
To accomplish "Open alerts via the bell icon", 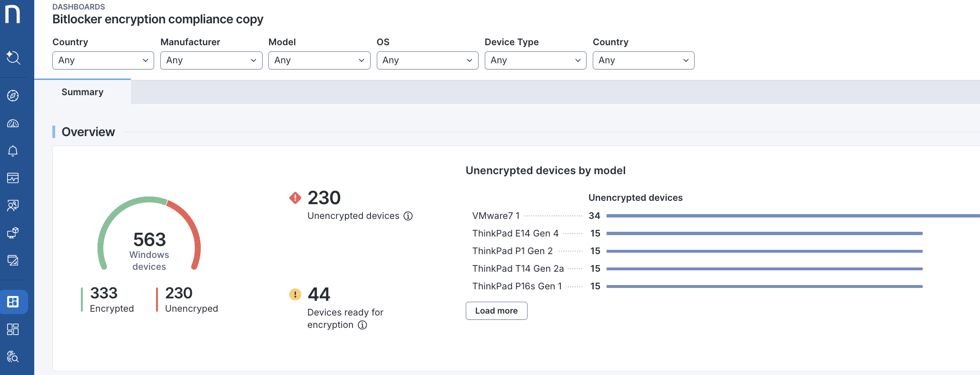I will pos(13,151).
